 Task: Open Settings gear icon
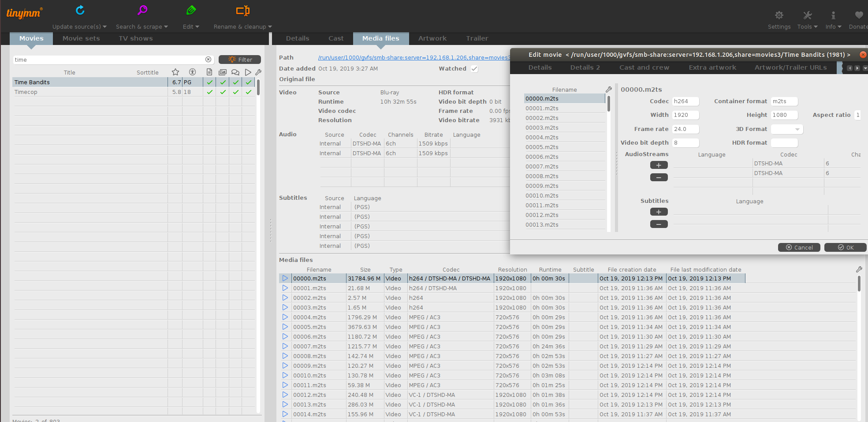[x=779, y=15]
